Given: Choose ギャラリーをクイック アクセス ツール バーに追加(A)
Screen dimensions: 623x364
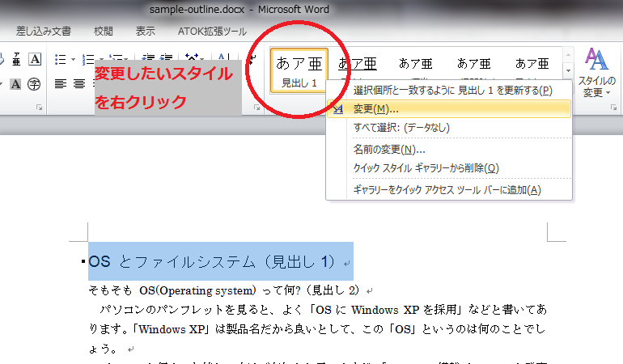Looking at the screenshot, I should (449, 190).
